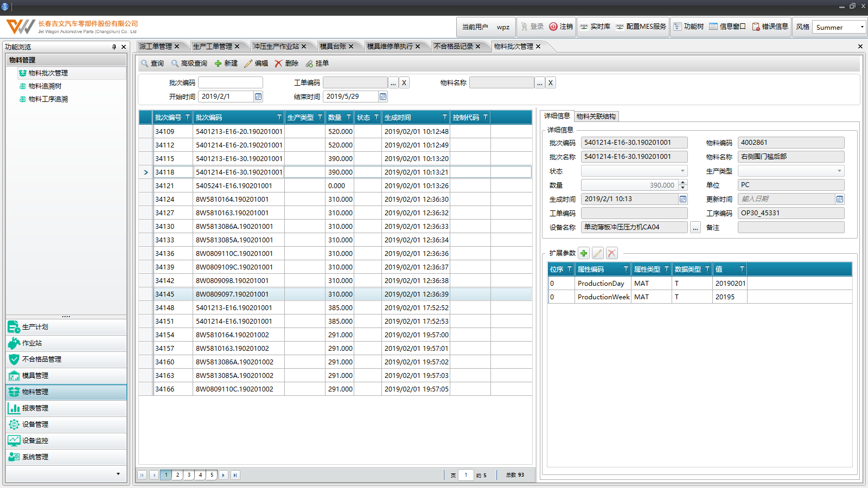Browse 设备名称 with ellipsis button
The width and height of the screenshot is (868, 488).
click(x=695, y=228)
